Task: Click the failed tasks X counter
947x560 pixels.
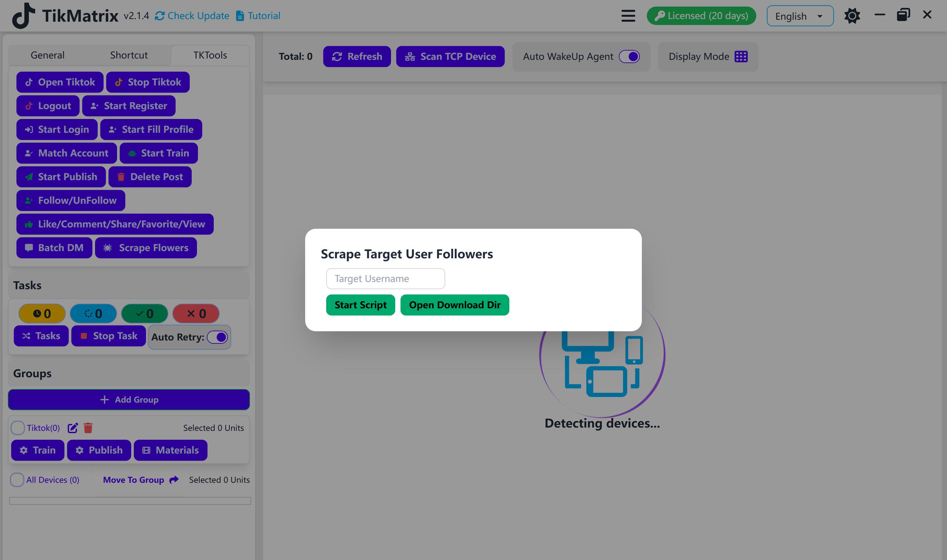Action: pyautogui.click(x=196, y=314)
